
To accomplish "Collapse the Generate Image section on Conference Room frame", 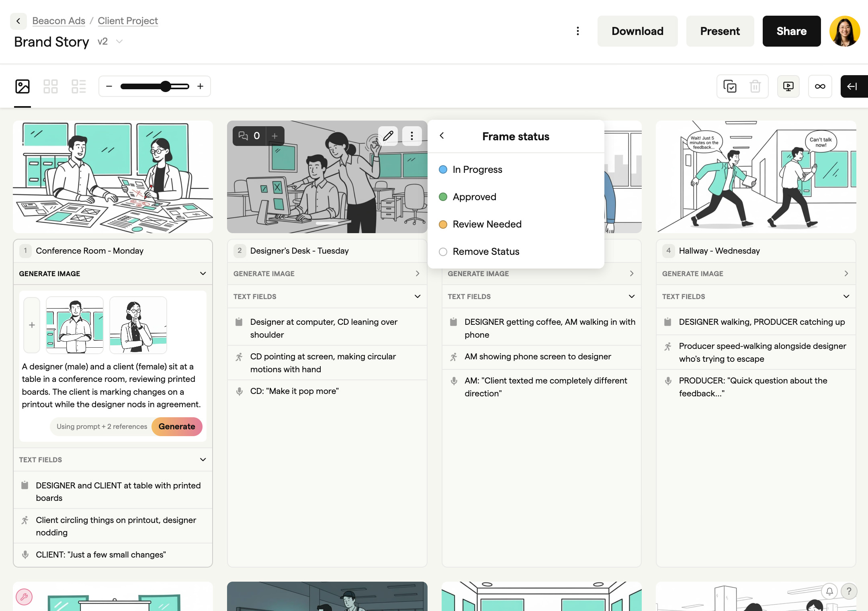I will coord(203,274).
